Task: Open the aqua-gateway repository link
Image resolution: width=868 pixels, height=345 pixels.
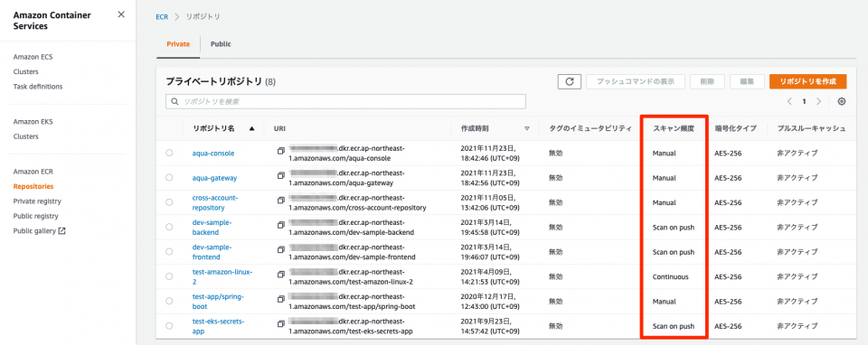Action: tap(215, 178)
